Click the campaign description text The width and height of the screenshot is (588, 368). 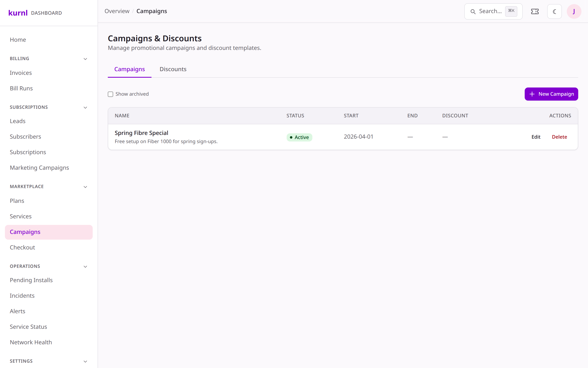pos(166,142)
